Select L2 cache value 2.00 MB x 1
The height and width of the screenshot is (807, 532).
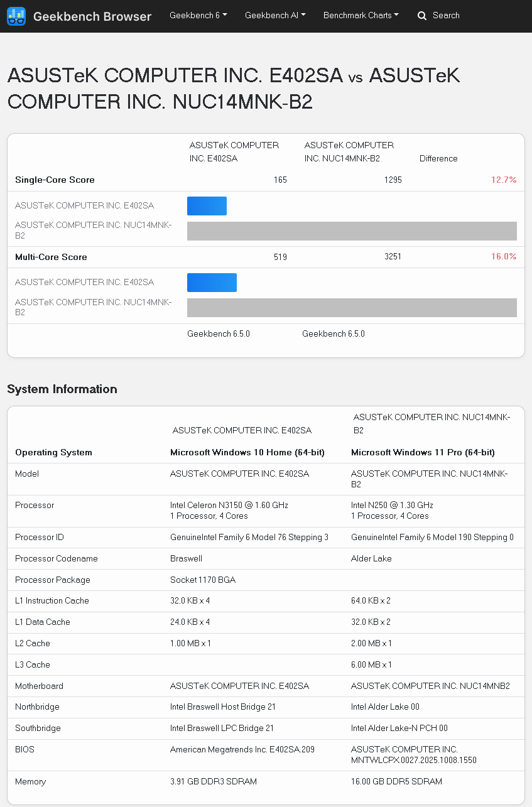point(371,643)
